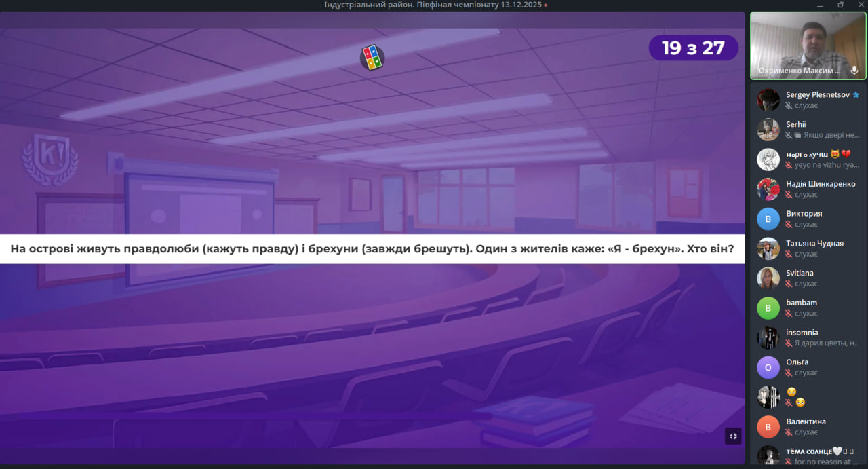Click muted mic icon under Надія Шинкаренко

coord(789,195)
